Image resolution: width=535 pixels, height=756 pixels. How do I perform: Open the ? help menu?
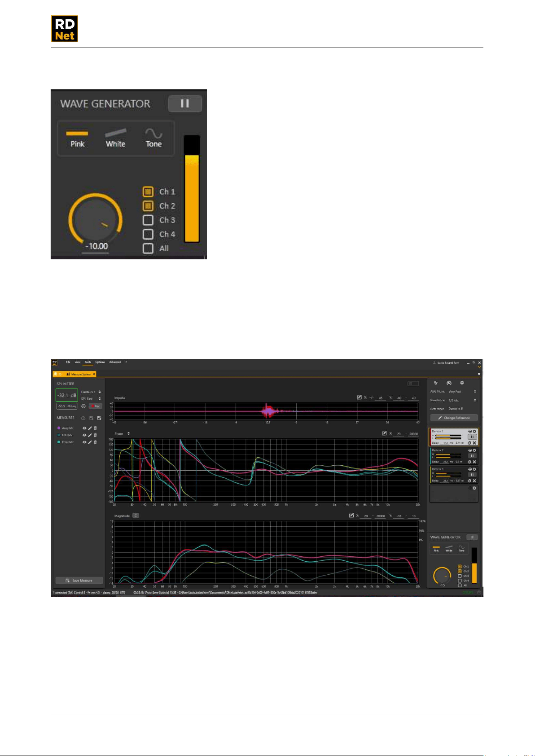[126, 362]
